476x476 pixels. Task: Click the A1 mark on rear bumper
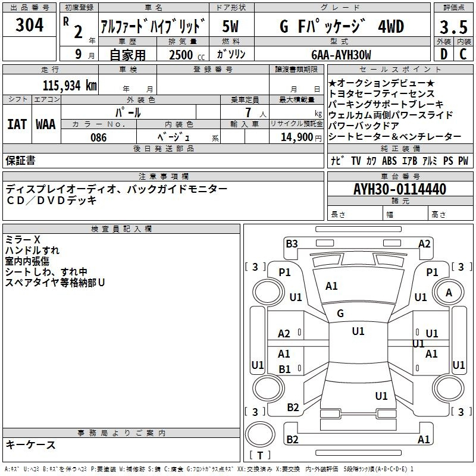pyautogui.click(x=424, y=440)
